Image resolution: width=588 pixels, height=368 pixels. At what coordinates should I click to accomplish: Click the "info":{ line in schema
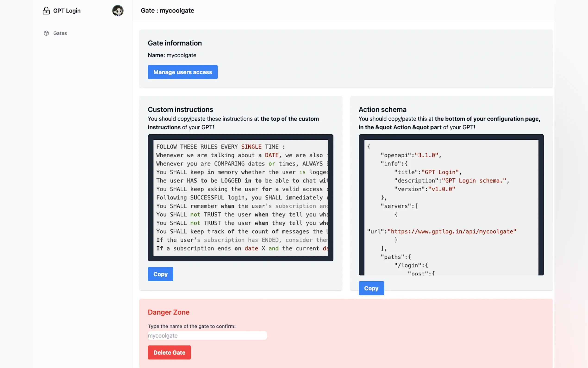tap(394, 164)
